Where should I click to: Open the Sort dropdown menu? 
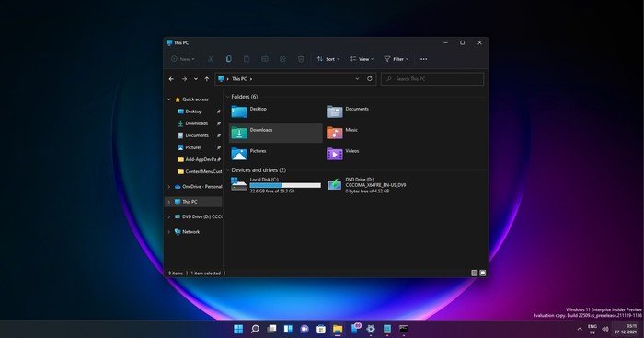point(328,59)
